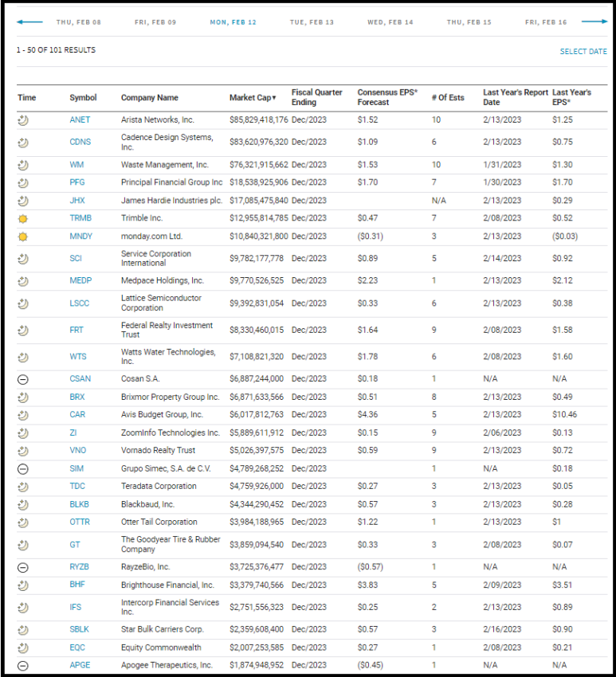This screenshot has width=616, height=677.
Task: Click moon icon in MEDP row
Action: click(23, 281)
